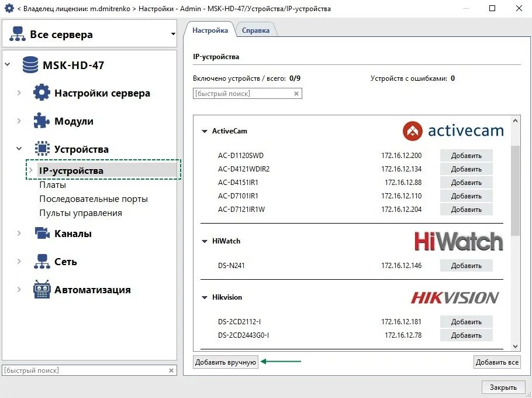This screenshot has width=532, height=398.
Task: Add the DS-2CD2112-I Hikvision camera
Action: click(466, 321)
